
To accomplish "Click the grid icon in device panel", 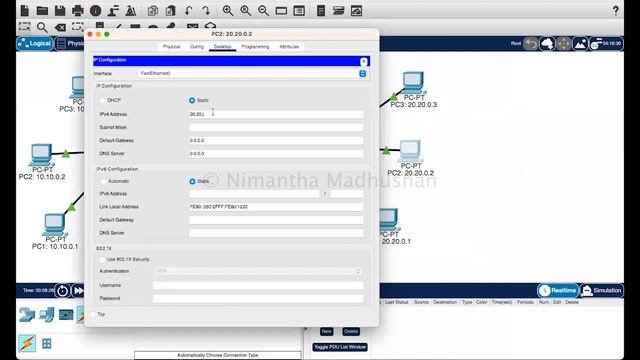I will point(47,344).
